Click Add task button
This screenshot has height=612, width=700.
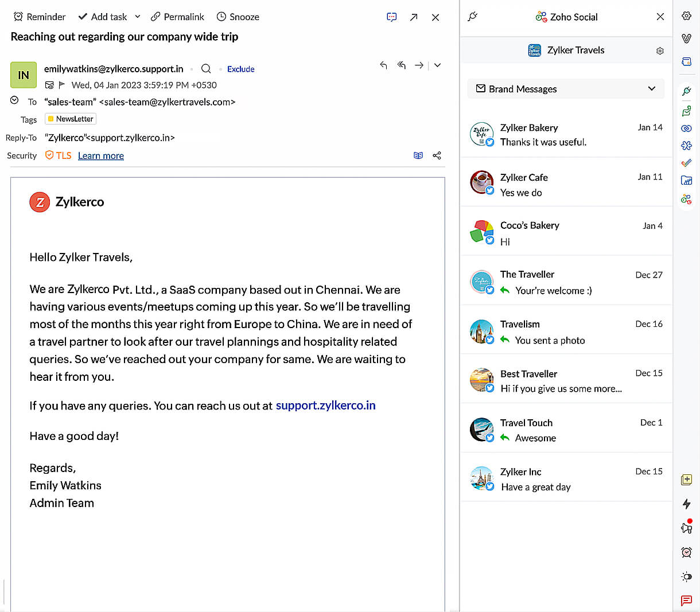tap(103, 17)
